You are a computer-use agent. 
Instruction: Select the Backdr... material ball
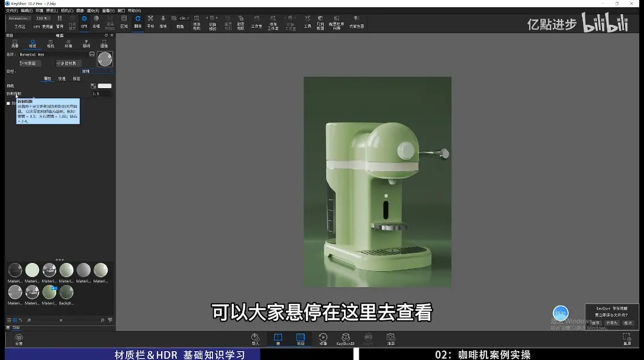(66, 292)
